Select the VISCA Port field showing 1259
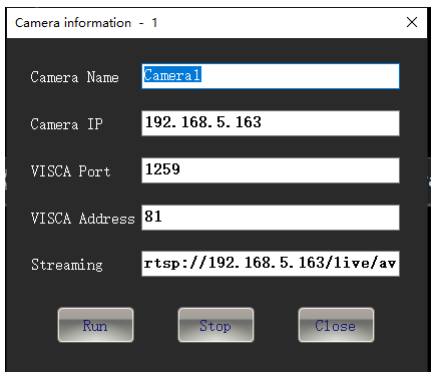This screenshot has width=443, height=378. [270, 170]
